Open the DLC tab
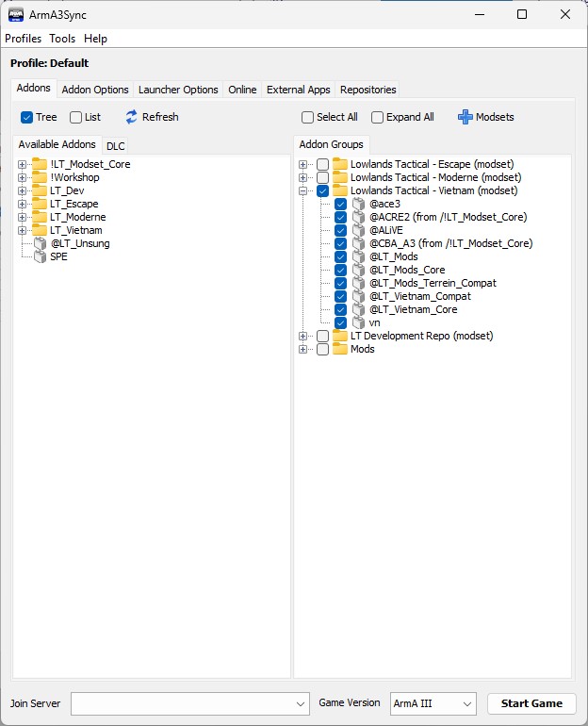Viewport: 588px width, 726px height. (x=115, y=146)
